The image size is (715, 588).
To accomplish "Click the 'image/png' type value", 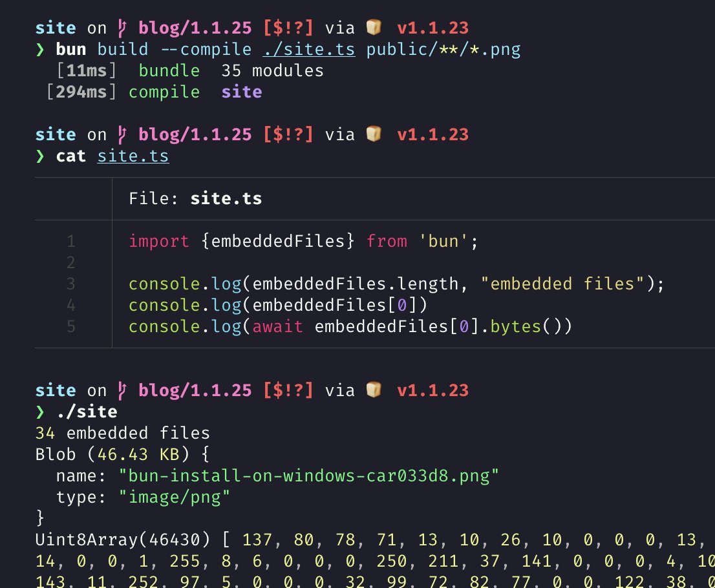I will coord(174,498).
